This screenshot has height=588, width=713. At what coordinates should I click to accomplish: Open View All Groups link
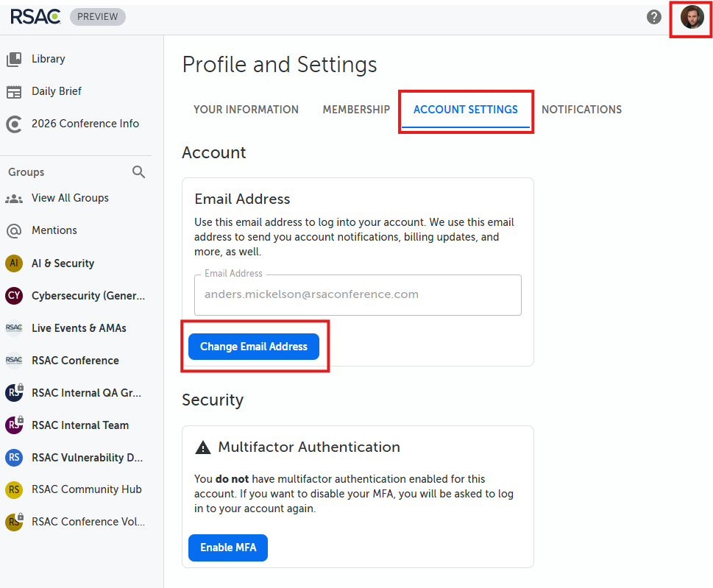coord(70,198)
